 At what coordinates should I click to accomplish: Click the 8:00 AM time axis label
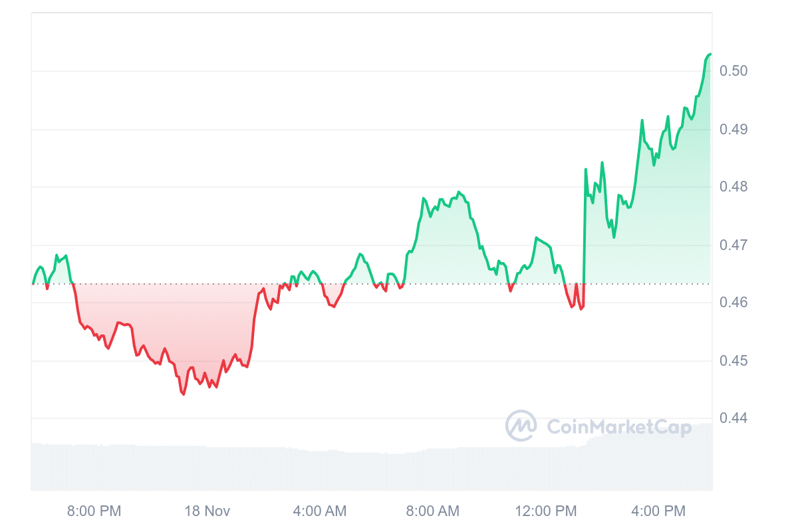point(433,511)
